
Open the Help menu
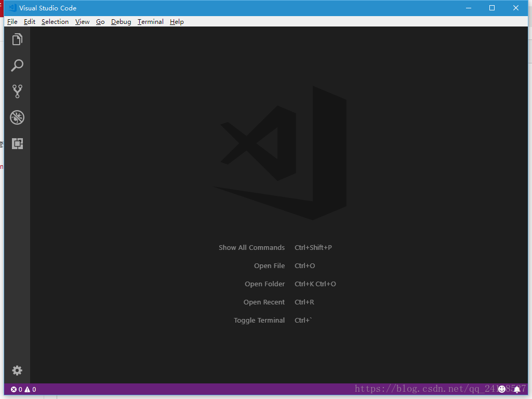tap(177, 22)
